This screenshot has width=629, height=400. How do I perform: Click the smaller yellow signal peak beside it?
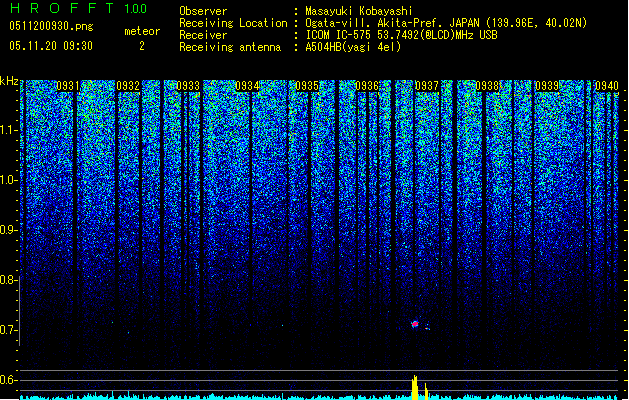426,392
